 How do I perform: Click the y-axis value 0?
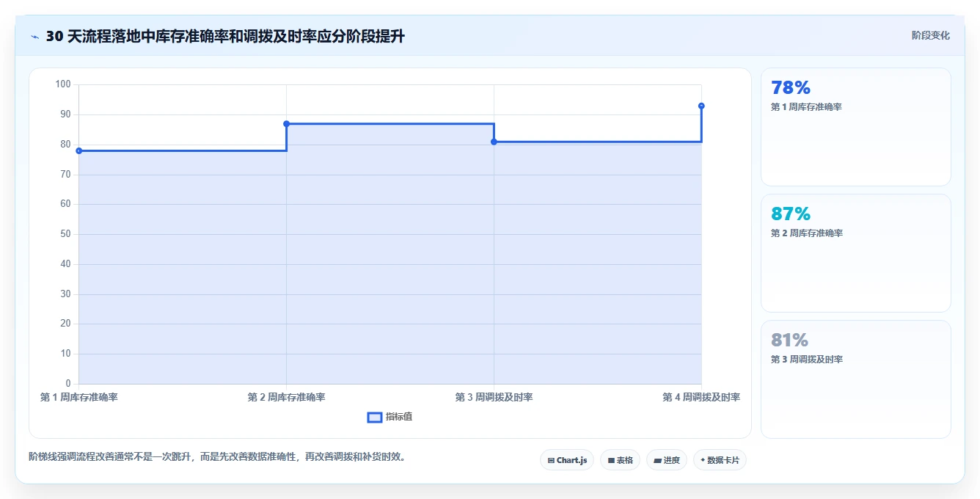point(68,383)
